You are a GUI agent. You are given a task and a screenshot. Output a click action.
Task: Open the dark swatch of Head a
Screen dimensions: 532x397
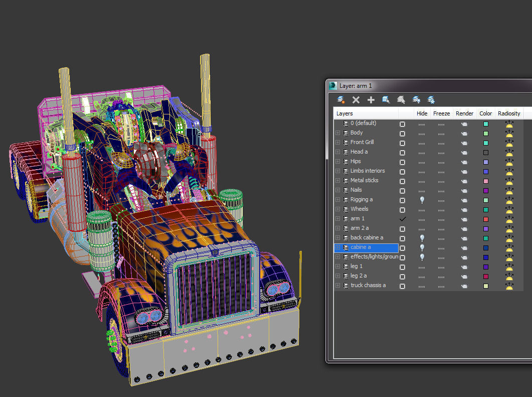(485, 153)
